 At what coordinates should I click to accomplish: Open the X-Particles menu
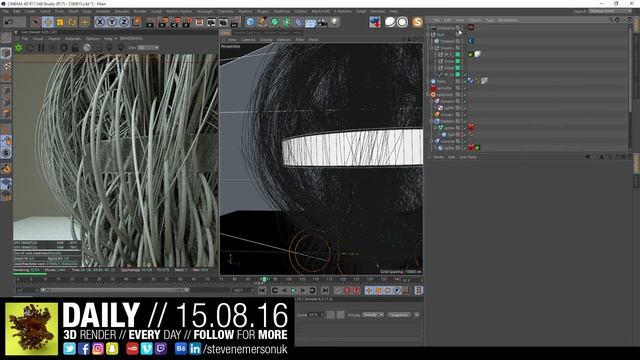tap(343, 11)
